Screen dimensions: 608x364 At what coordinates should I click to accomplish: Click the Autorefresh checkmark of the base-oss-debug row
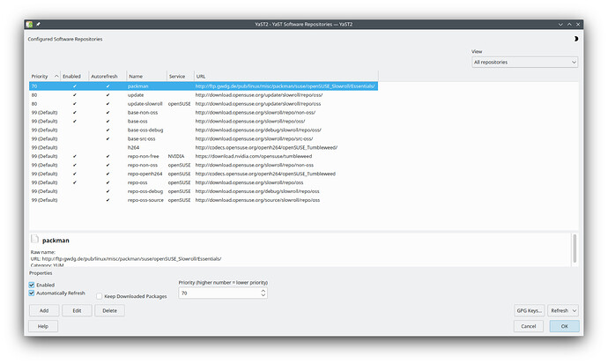point(108,130)
